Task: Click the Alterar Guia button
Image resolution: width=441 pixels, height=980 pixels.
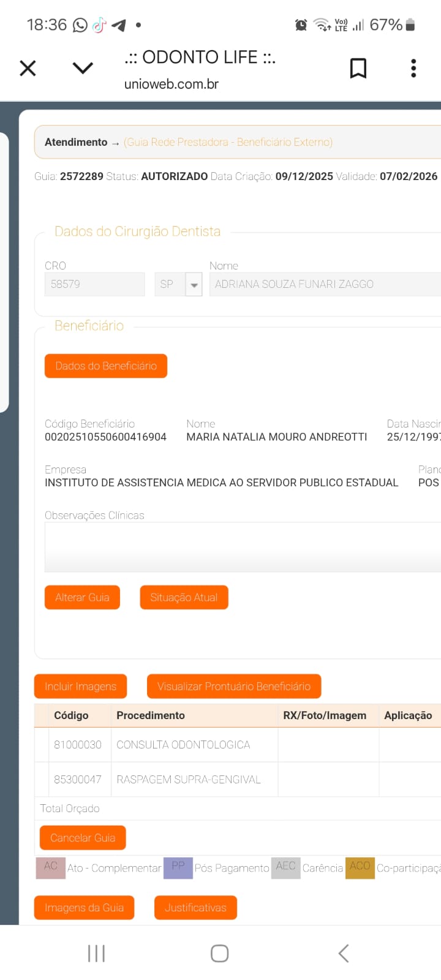Action: [x=82, y=597]
